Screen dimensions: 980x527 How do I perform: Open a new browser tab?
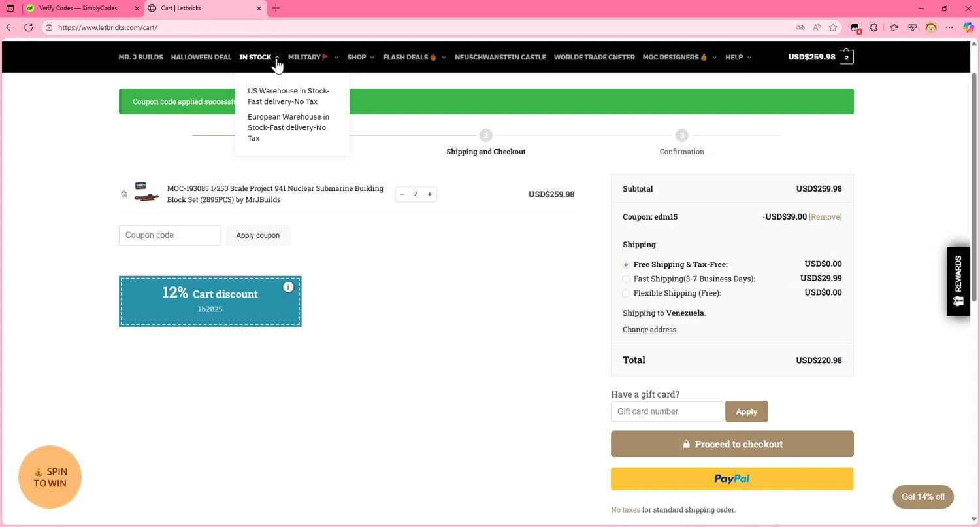tap(276, 8)
